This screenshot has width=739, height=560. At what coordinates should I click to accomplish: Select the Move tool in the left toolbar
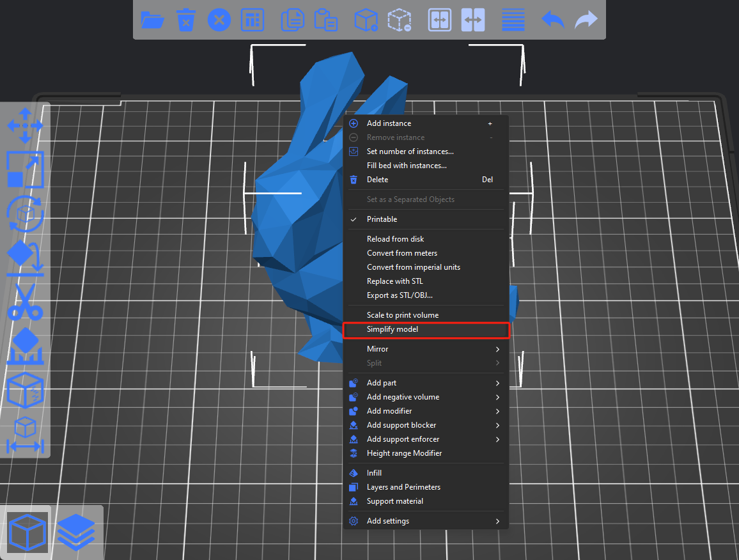(x=26, y=126)
